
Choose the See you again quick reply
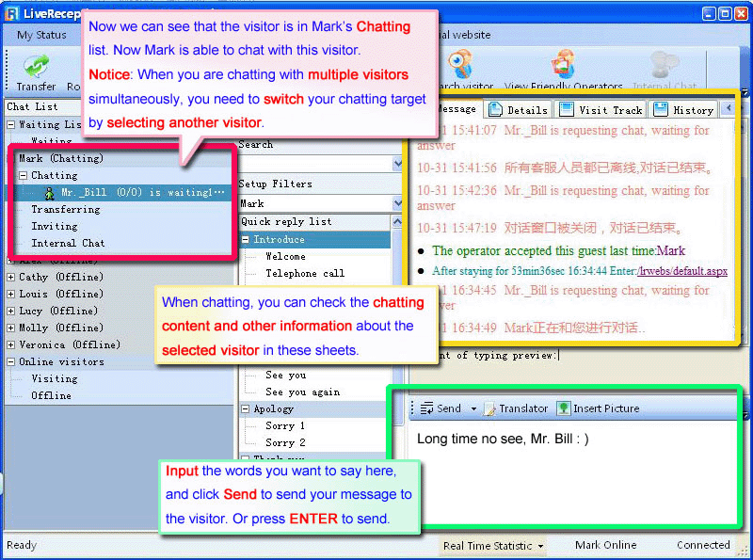click(x=302, y=392)
